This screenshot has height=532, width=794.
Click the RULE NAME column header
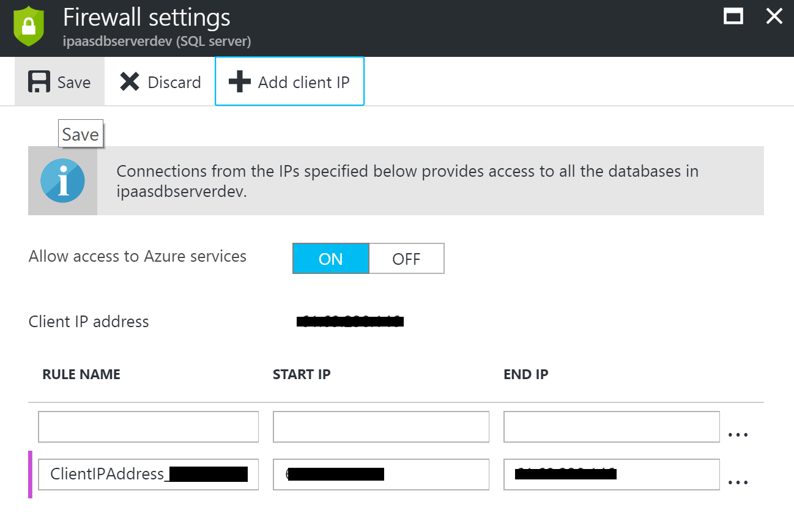(81, 375)
